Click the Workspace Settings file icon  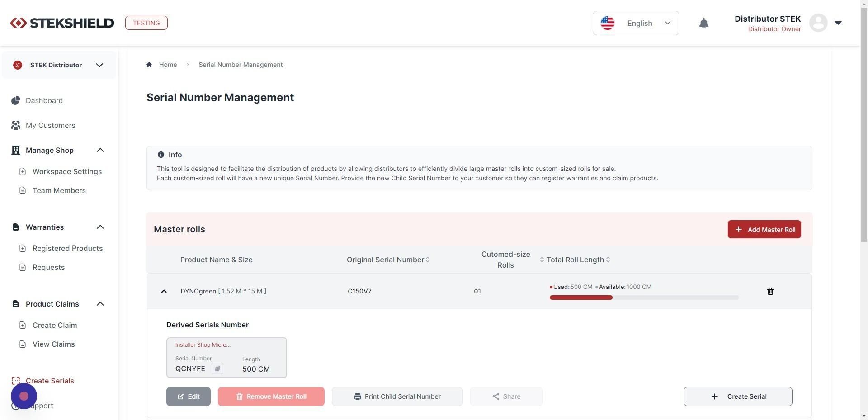23,171
